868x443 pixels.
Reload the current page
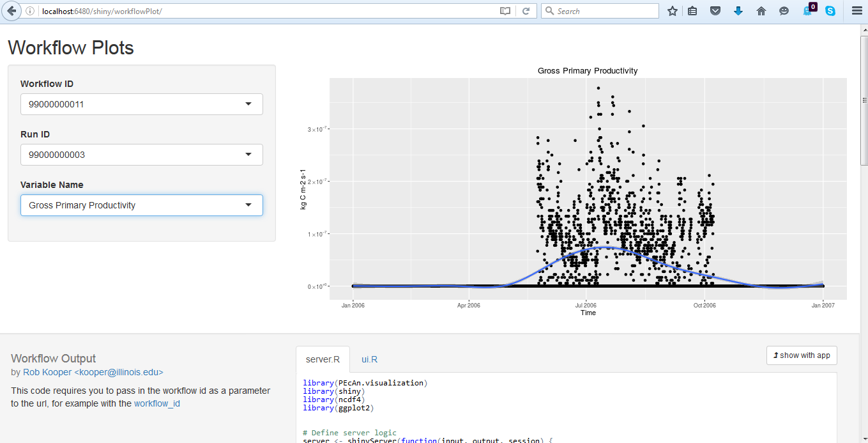526,11
